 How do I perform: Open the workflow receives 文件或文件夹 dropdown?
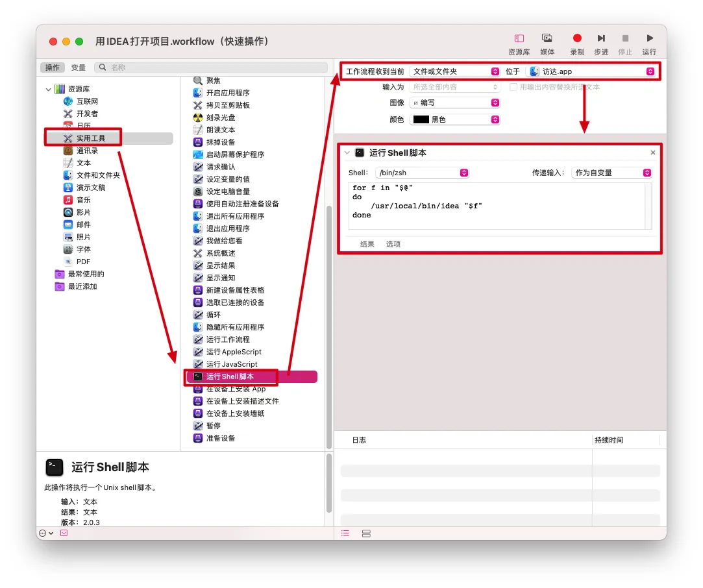[454, 71]
